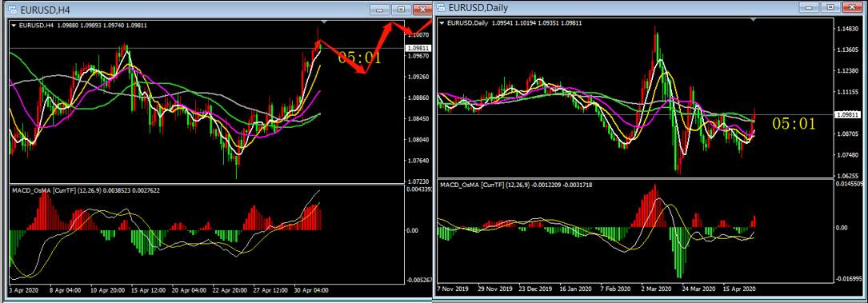Click the 1.11155 price level on Daily scale
The width and height of the screenshot is (868, 303).
pyautogui.click(x=848, y=92)
